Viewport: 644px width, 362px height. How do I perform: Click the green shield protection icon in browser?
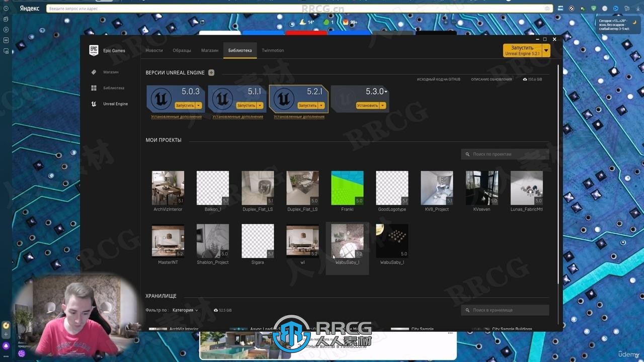(x=594, y=9)
